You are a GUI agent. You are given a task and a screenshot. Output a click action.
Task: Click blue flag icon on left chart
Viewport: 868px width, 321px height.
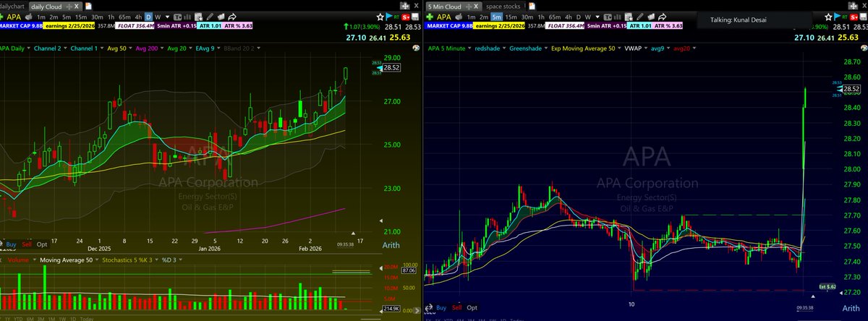389,17
